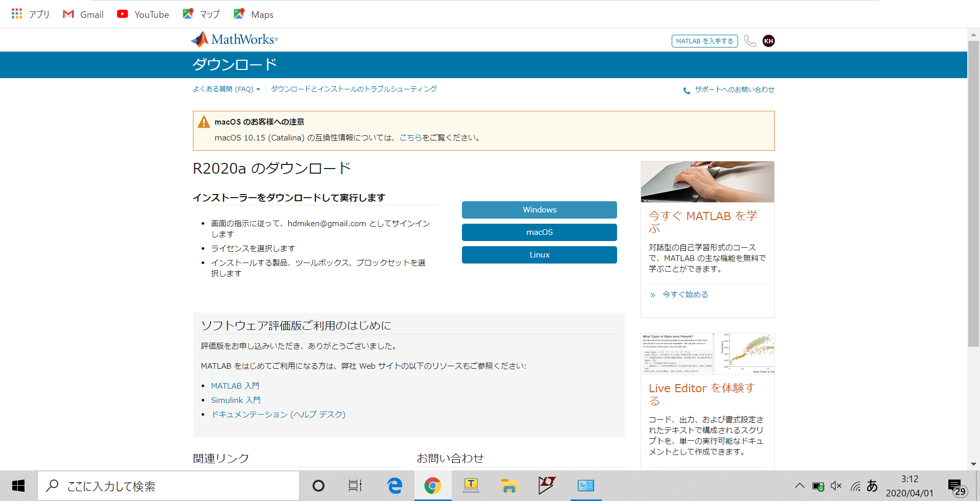Show hidden system tray icons

(x=800, y=486)
